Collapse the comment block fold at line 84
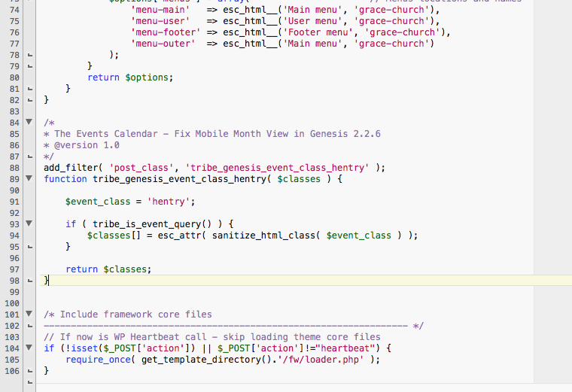 (29, 122)
